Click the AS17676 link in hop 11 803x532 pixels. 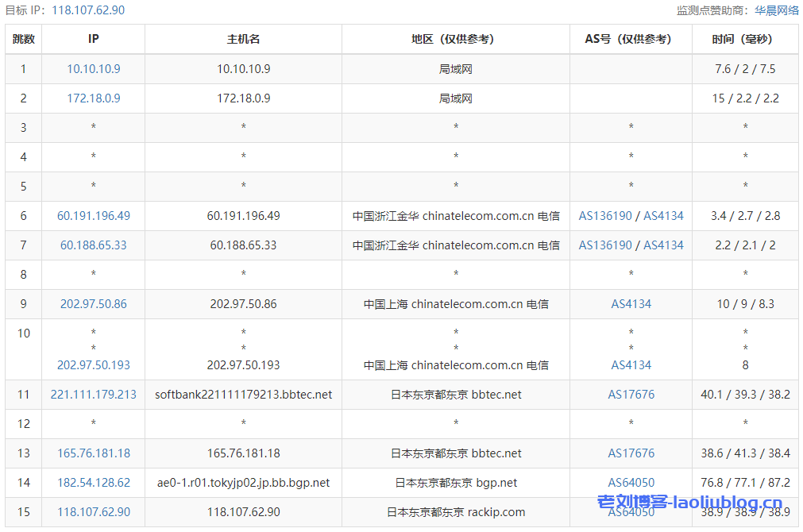(631, 395)
